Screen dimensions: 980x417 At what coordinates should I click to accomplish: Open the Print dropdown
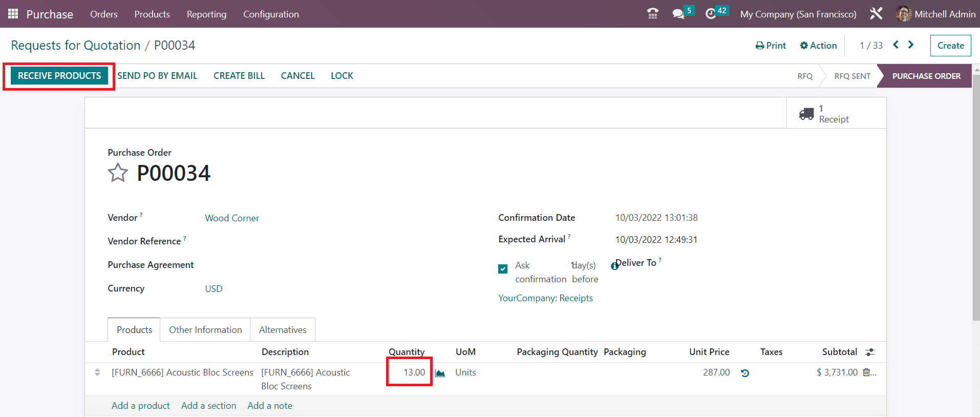pos(771,46)
